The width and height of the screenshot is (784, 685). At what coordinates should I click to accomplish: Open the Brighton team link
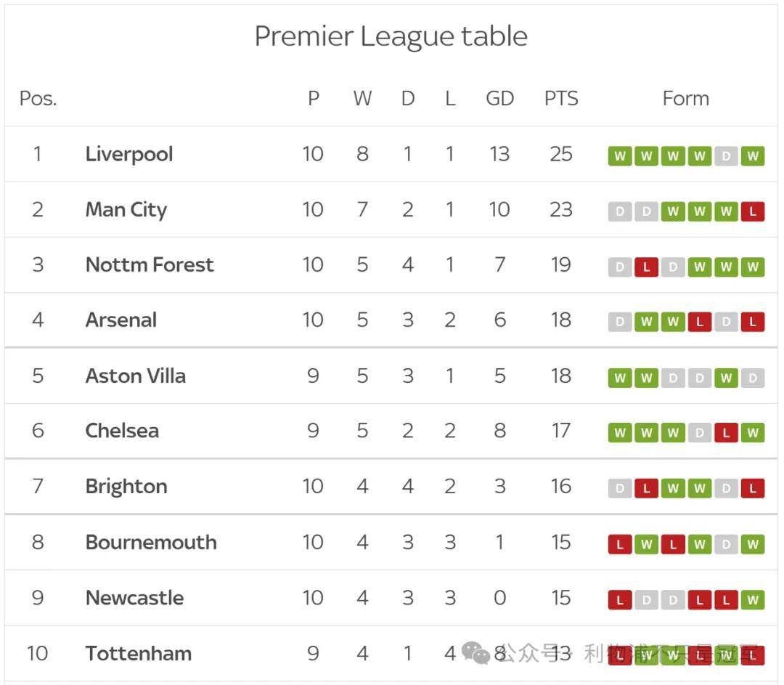point(126,487)
